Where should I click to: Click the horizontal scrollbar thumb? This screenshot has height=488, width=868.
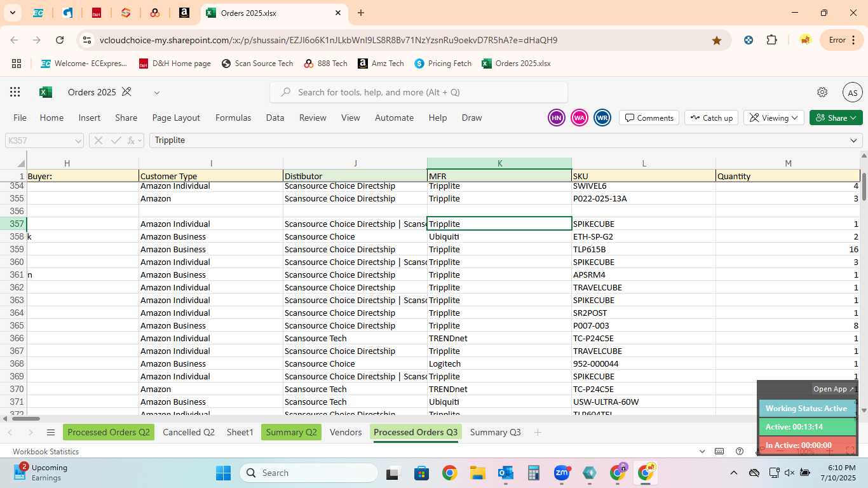[x=25, y=418]
